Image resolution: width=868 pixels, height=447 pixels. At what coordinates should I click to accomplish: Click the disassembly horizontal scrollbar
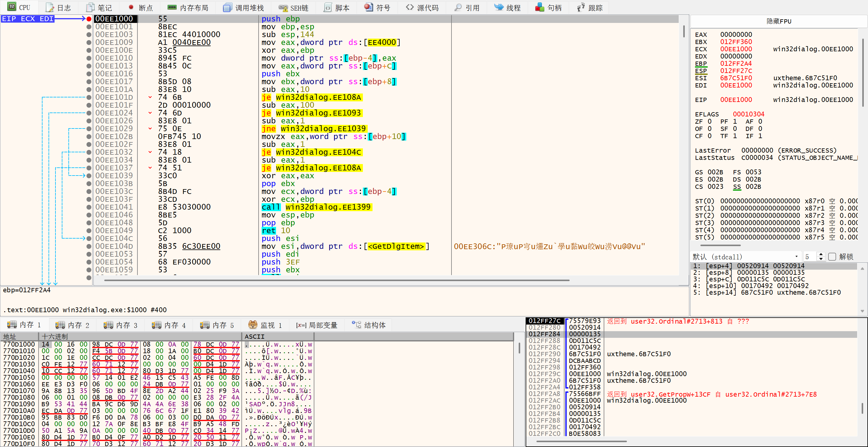click(337, 280)
